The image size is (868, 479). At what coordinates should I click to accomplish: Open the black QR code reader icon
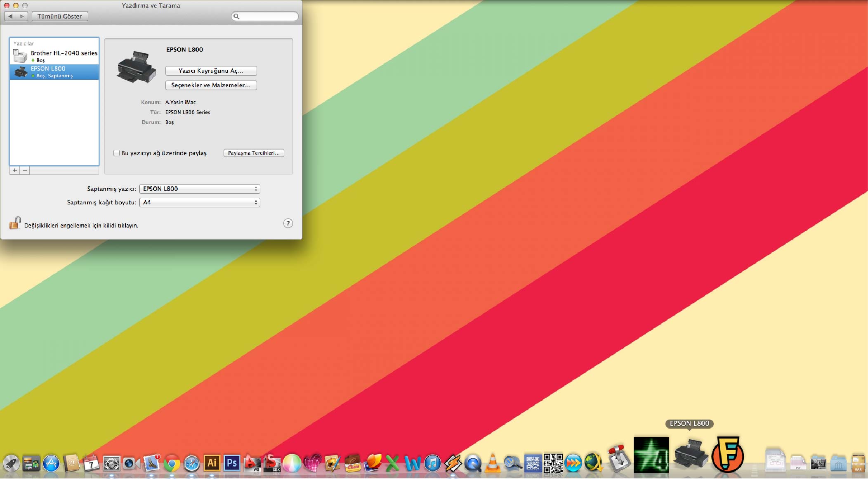[553, 463]
